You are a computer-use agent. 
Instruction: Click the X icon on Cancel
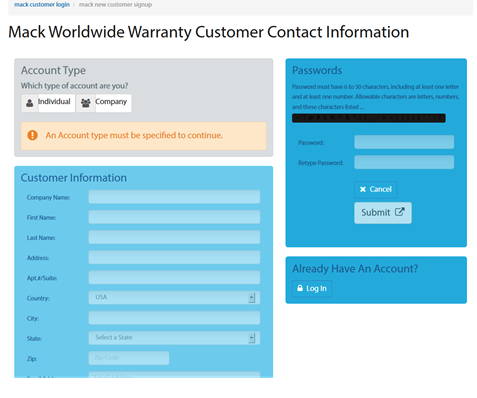tap(363, 189)
